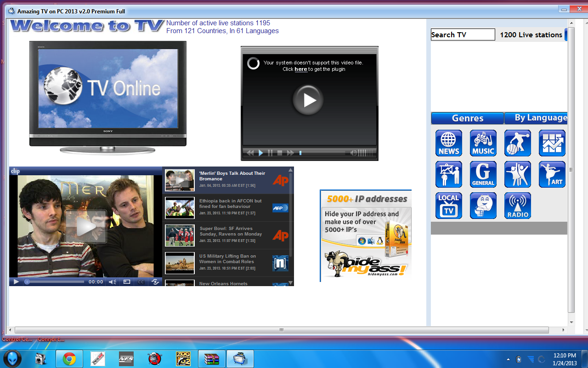Click the horizontal scrollbar right arrow
Image resolution: width=588 pixels, height=368 pixels.
tap(563, 330)
